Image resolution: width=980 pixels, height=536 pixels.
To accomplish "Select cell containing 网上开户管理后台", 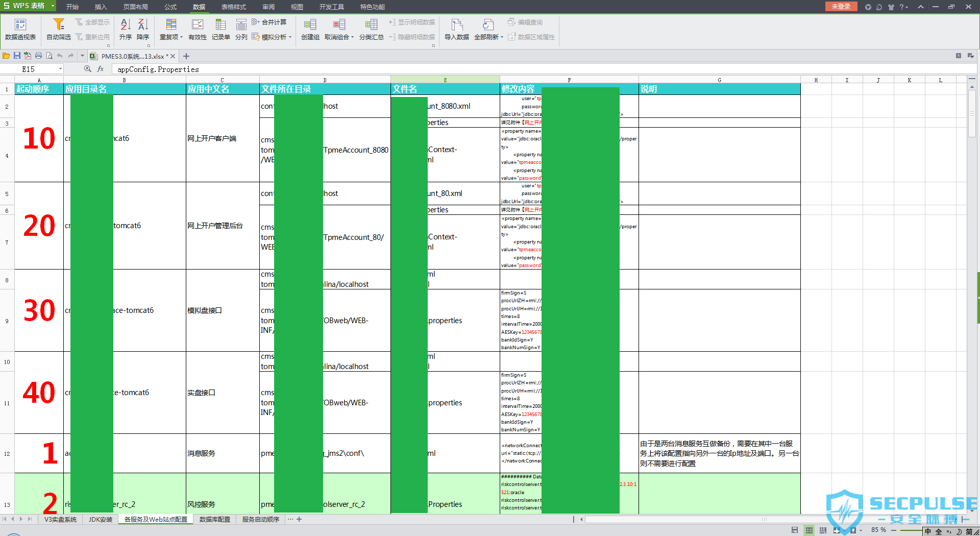I will (223, 226).
